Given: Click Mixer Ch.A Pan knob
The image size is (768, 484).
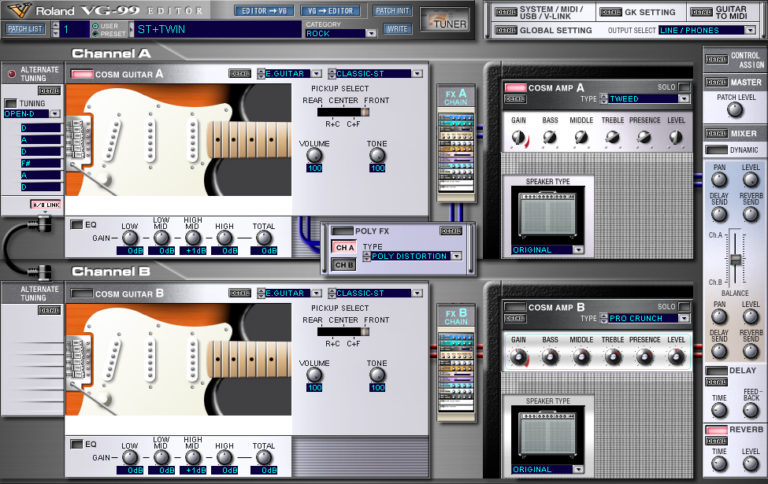Looking at the screenshot, I should (x=719, y=180).
